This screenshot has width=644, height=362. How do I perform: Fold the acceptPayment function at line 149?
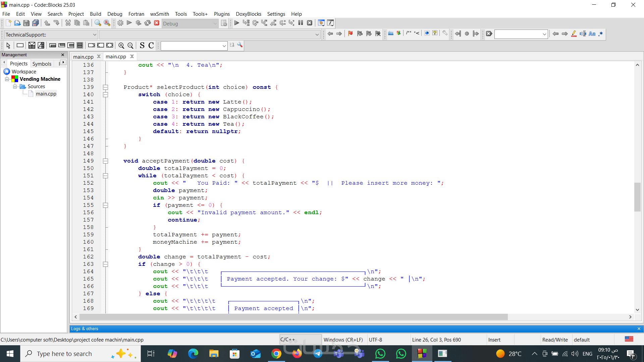(105, 161)
